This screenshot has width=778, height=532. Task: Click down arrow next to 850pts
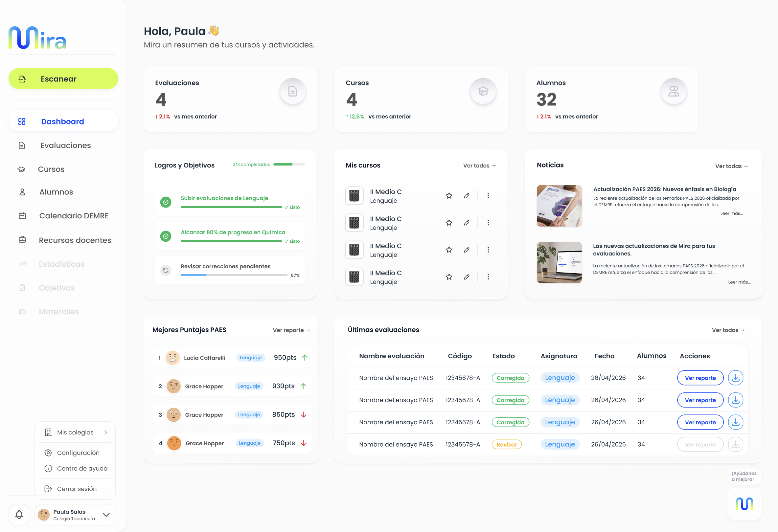tap(304, 414)
